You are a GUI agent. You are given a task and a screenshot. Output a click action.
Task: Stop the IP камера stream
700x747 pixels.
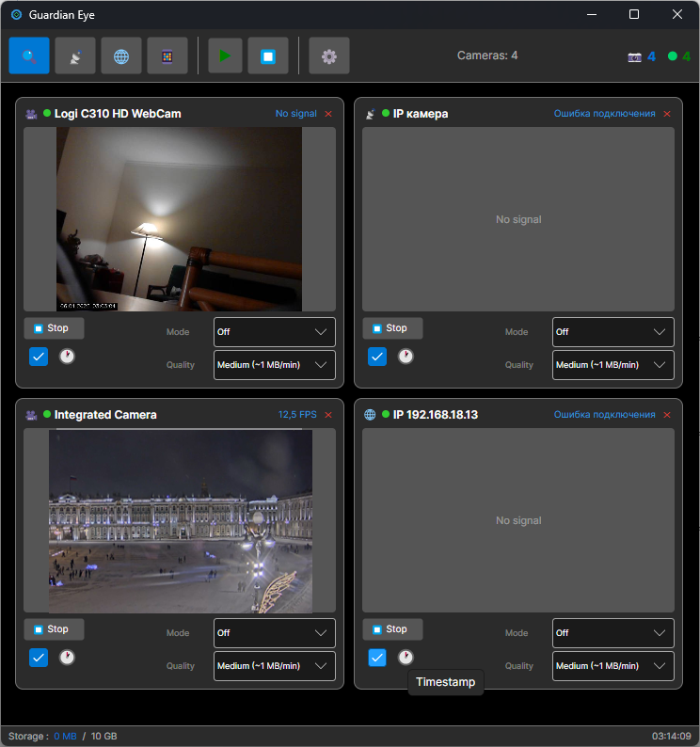tap(392, 328)
